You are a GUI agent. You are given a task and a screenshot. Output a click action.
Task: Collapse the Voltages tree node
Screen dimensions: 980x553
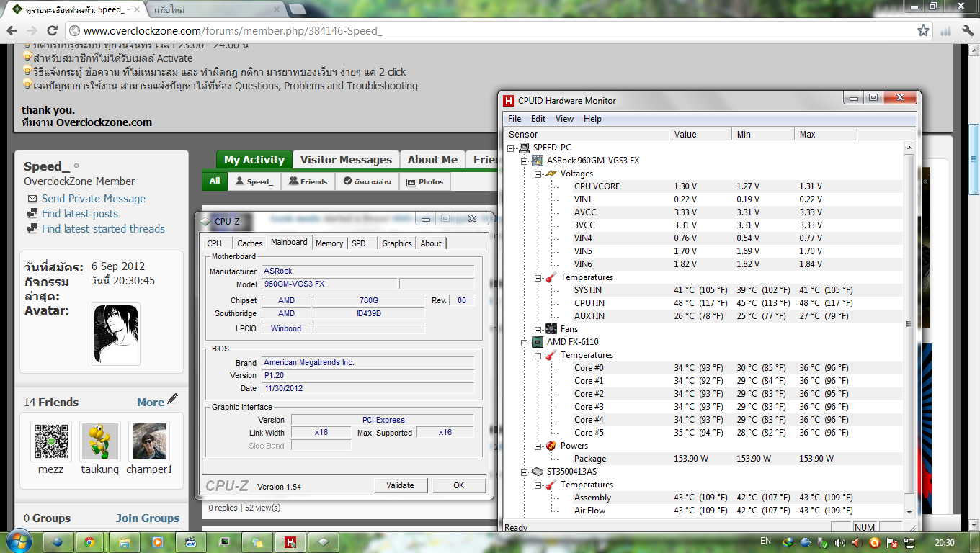[538, 174]
